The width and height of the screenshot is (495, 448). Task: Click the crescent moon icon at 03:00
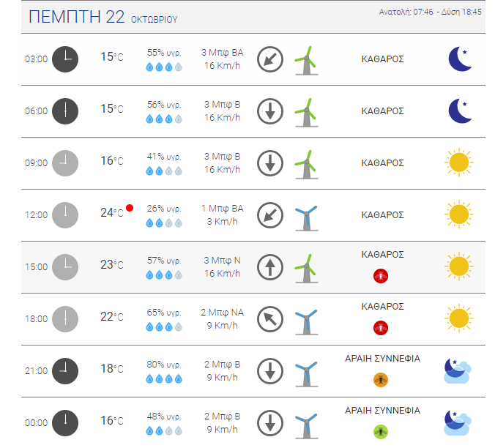[x=460, y=59]
